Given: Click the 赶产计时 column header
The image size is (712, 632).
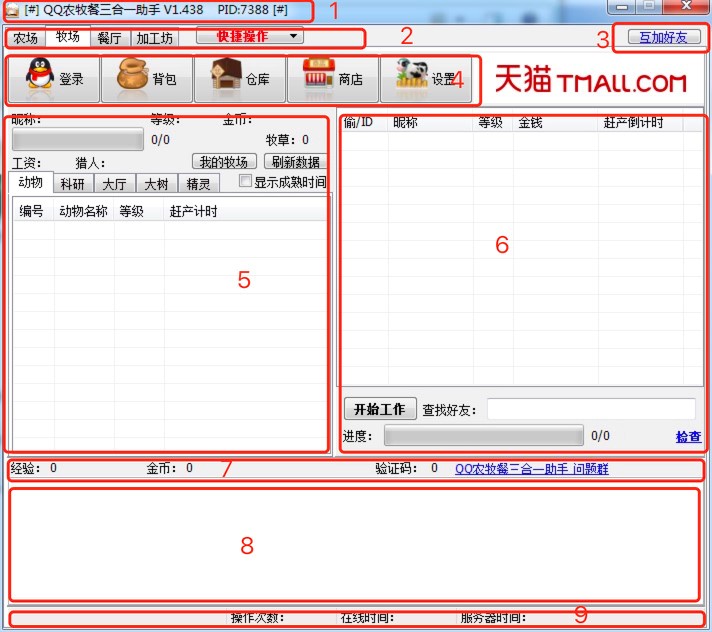Looking at the screenshot, I should pos(245,211).
